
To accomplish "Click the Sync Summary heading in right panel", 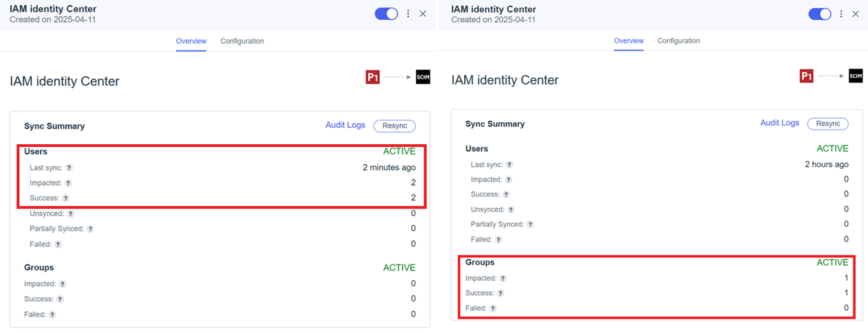I will pos(495,124).
